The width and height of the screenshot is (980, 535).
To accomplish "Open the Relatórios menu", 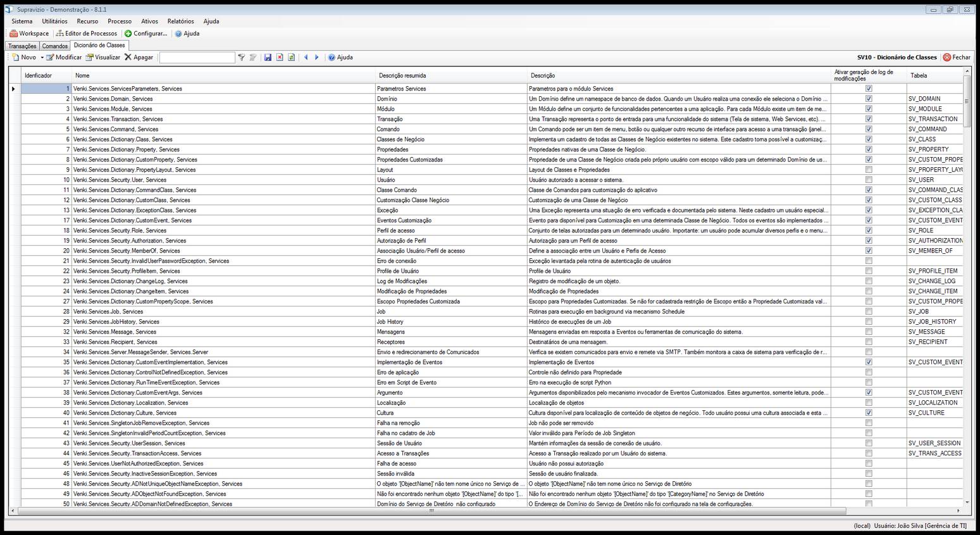I will tap(181, 22).
